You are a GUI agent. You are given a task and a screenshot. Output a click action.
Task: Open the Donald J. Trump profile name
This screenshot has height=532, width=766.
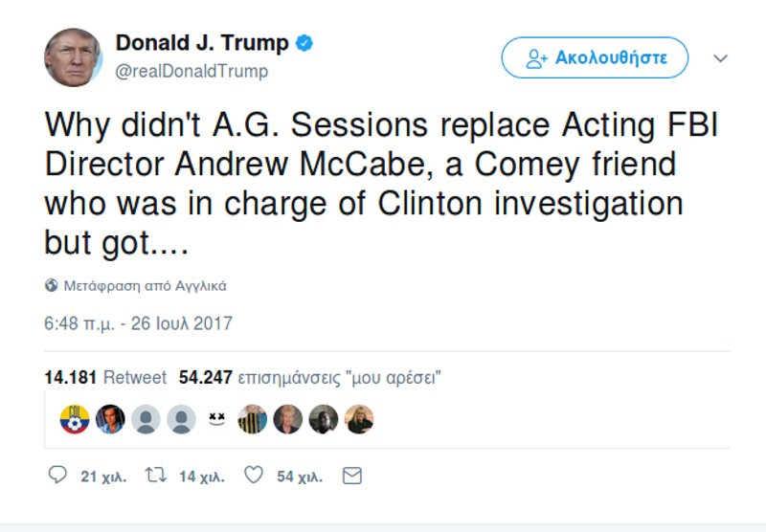(201, 43)
